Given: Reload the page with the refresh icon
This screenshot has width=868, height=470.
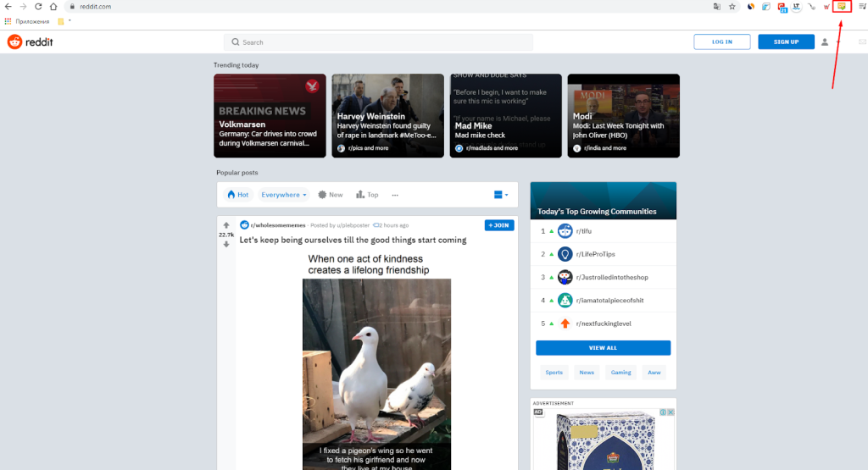Looking at the screenshot, I should pyautogui.click(x=38, y=7).
